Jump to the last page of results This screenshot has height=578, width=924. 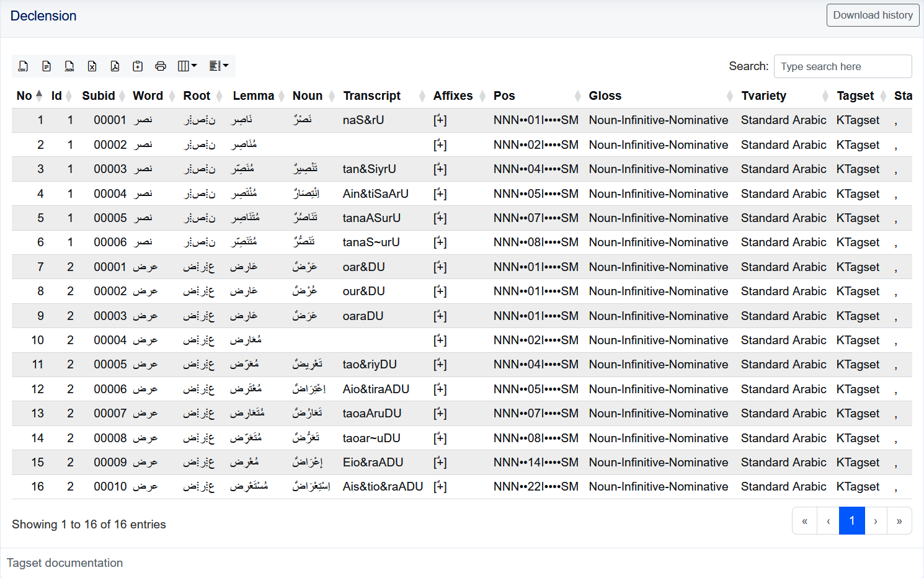point(899,521)
